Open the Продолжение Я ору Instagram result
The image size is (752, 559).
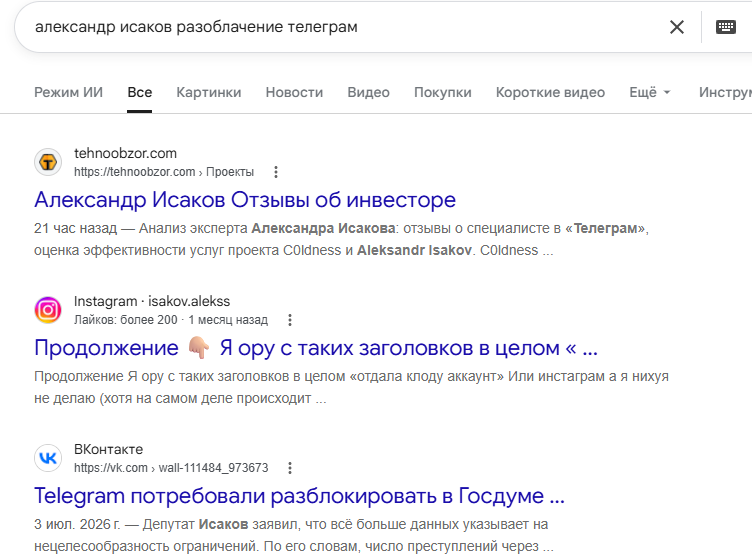[x=316, y=348]
